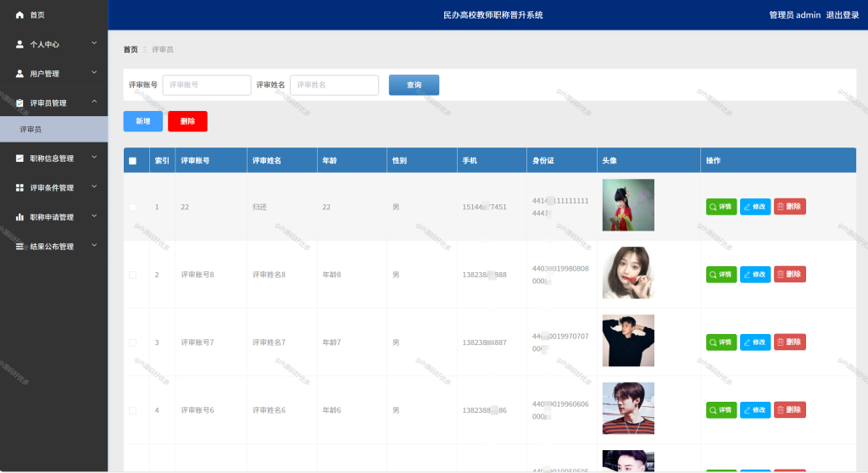The image size is (868, 473).
Task: Click the grid icon beside 评审条件管理
Action: pos(19,188)
